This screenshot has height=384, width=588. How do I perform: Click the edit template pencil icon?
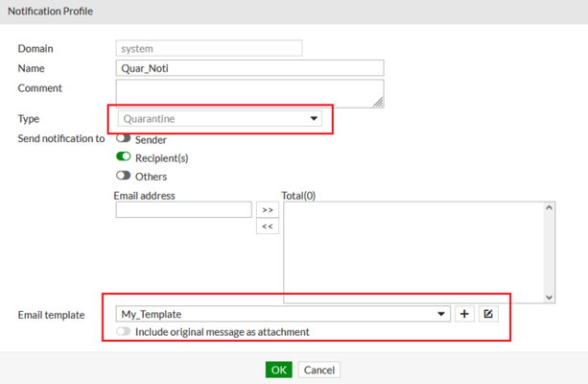tap(489, 314)
